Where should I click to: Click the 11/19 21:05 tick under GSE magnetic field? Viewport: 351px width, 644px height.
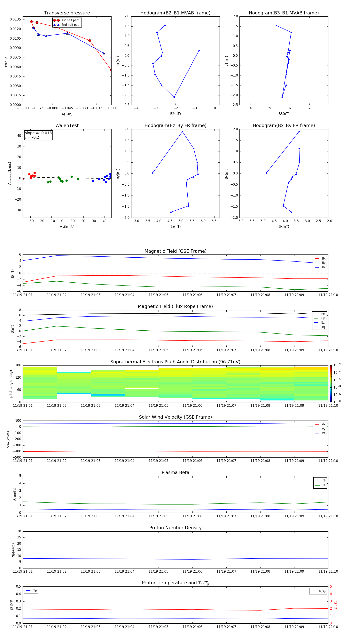(x=158, y=295)
